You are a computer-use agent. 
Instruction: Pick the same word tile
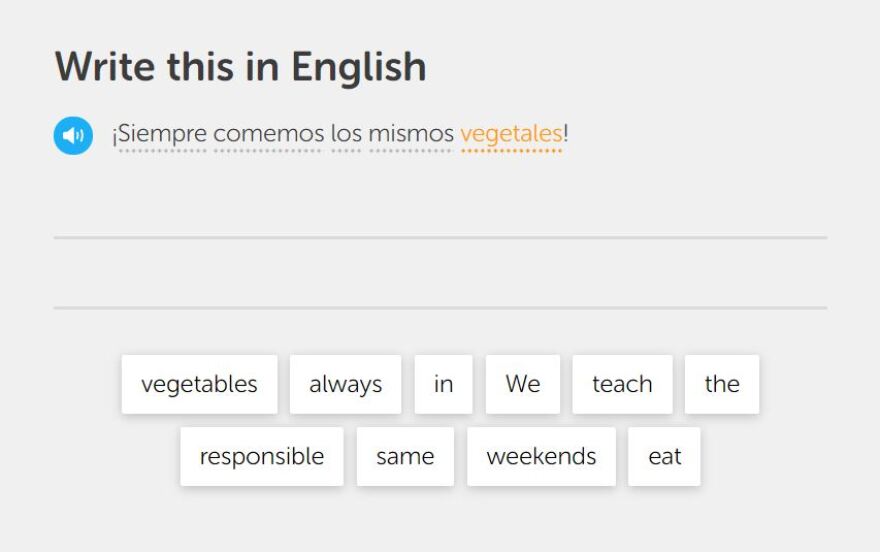coord(405,457)
